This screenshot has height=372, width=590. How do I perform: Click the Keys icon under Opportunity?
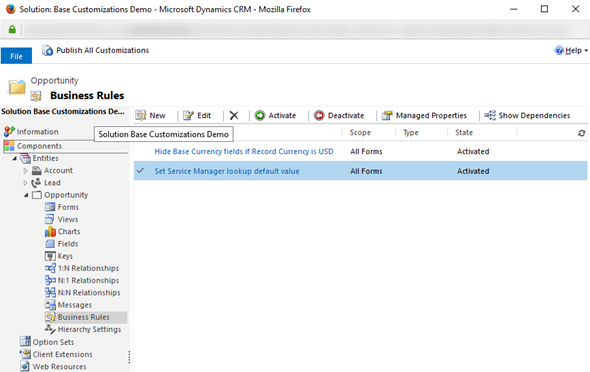click(x=50, y=256)
